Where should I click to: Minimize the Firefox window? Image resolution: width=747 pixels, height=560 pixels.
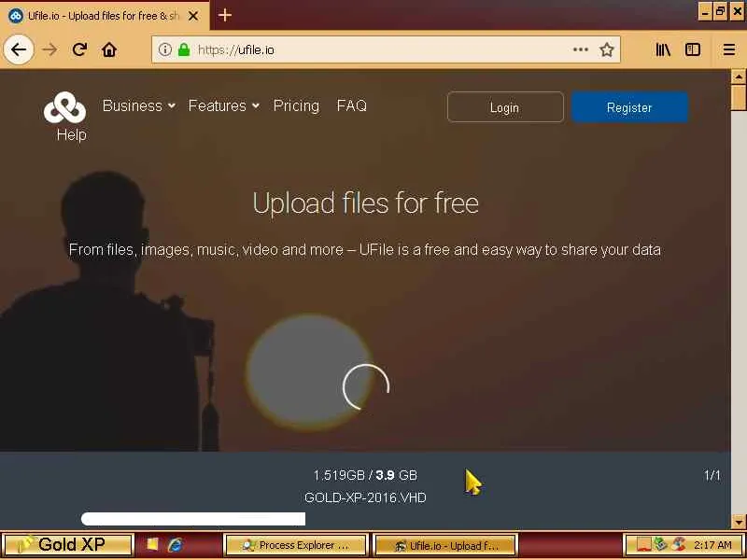(706, 11)
